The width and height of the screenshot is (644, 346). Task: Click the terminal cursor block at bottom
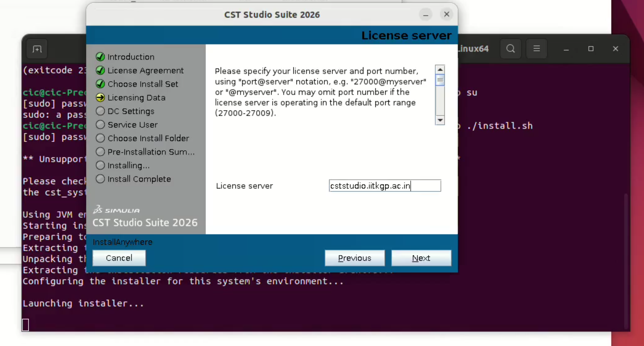[25, 325]
